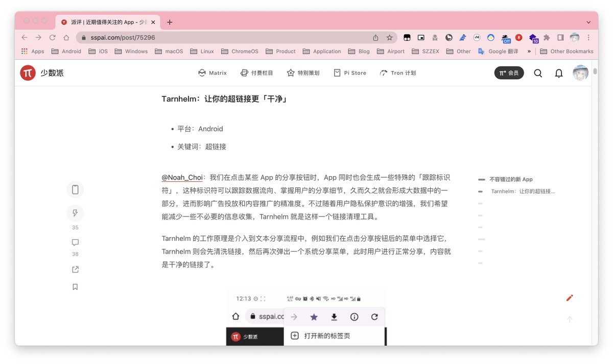Go to the Matrix section
The image size is (613, 364).
click(x=213, y=73)
